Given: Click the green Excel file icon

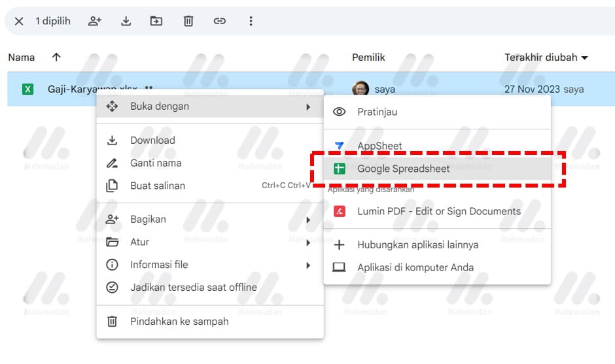Looking at the screenshot, I should click(27, 89).
